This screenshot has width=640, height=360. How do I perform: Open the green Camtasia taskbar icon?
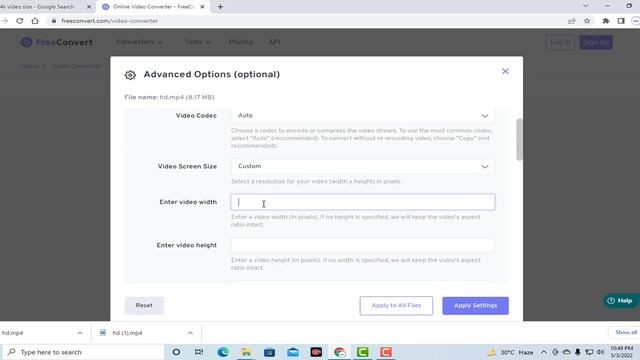point(362,352)
